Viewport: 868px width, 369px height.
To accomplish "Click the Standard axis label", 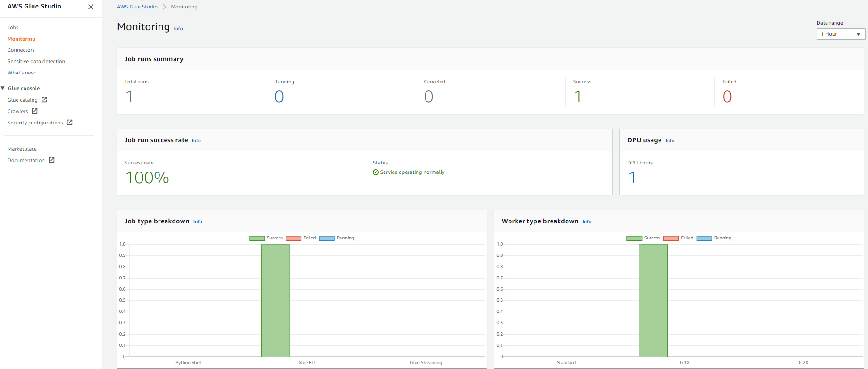I will (566, 363).
